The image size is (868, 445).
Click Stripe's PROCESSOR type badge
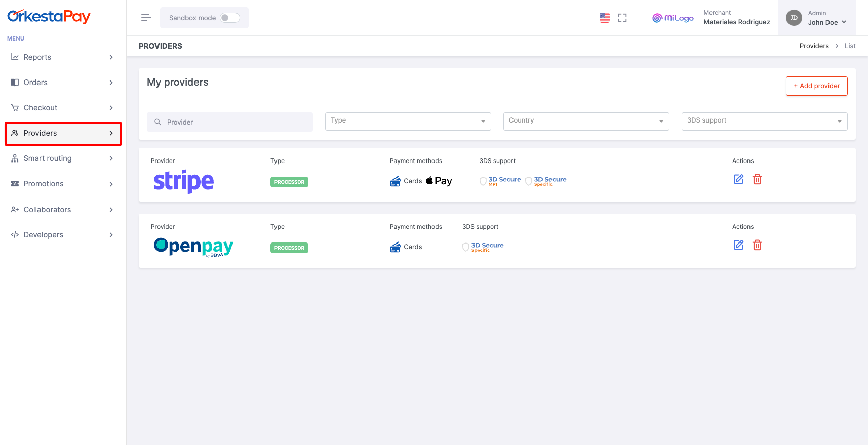click(289, 182)
